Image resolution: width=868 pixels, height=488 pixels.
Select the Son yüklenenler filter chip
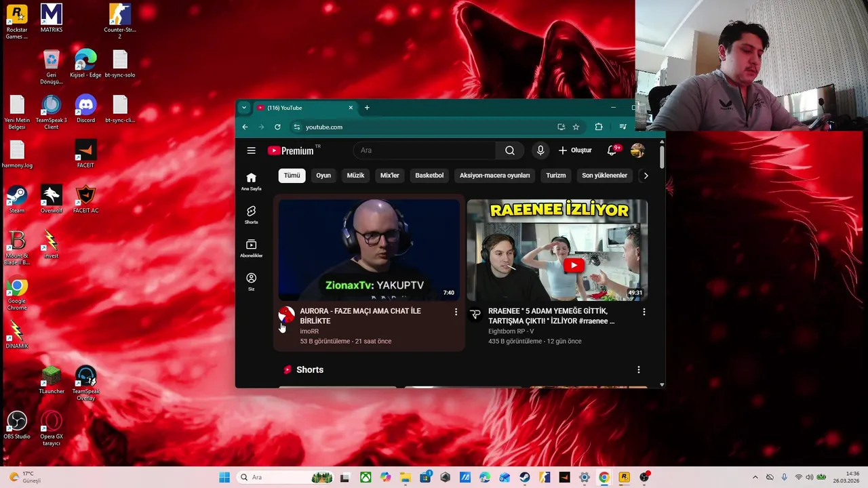pyautogui.click(x=605, y=176)
